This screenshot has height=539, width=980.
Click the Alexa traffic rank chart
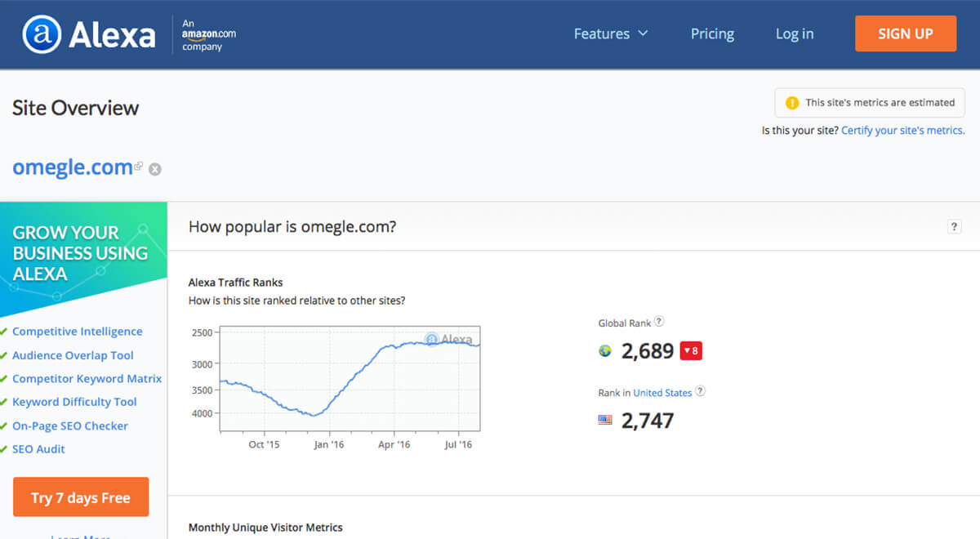350,378
